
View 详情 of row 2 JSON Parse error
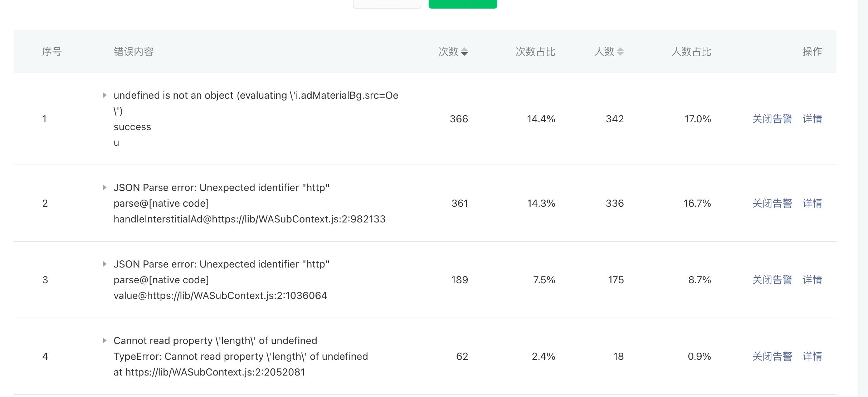[x=812, y=203]
